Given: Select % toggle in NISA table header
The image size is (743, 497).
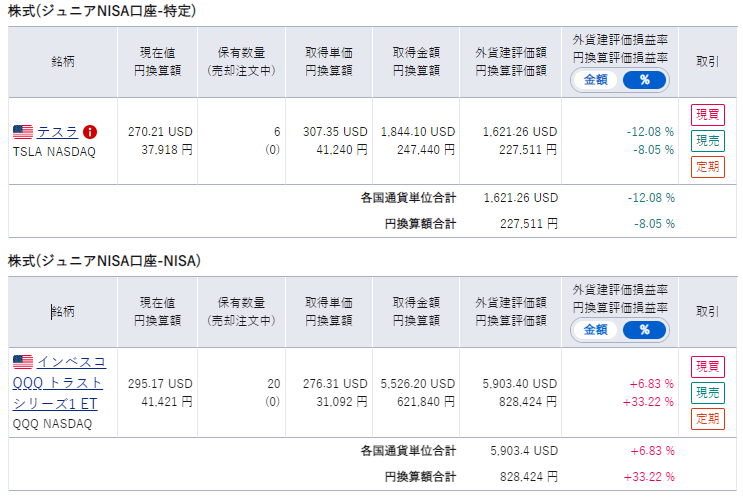Looking at the screenshot, I should [x=644, y=330].
